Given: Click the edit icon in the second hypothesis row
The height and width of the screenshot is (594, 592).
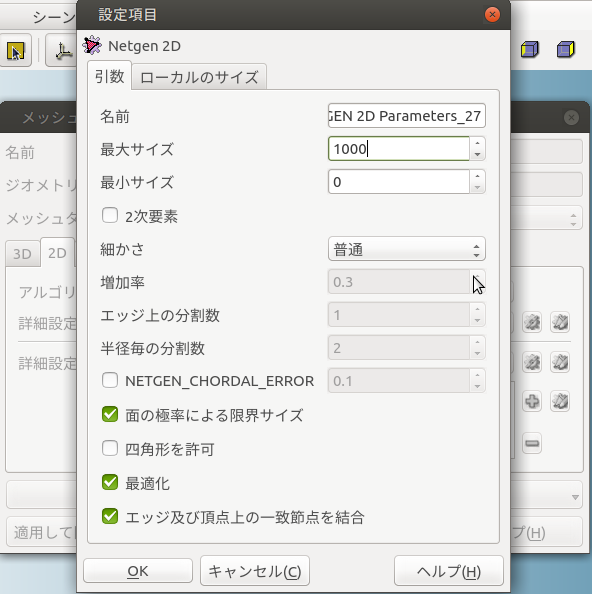Looking at the screenshot, I should tap(560, 363).
